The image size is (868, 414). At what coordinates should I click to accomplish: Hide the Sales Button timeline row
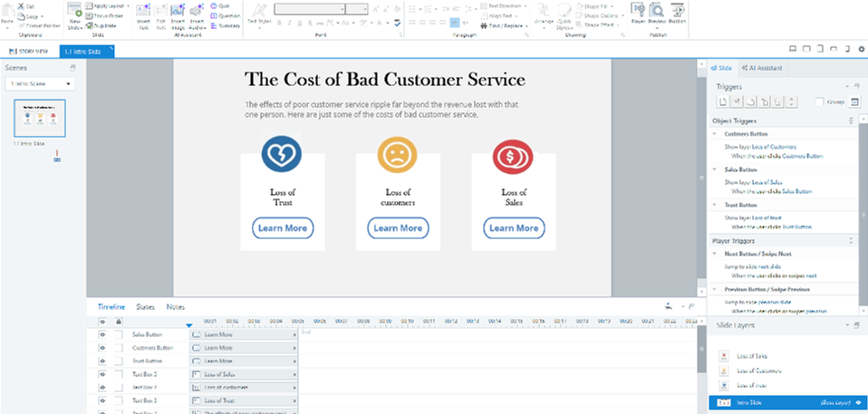coord(102,335)
